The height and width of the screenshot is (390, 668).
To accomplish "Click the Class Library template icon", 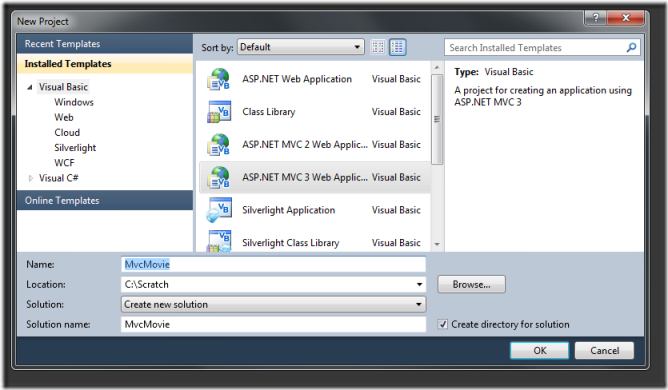I will [218, 112].
